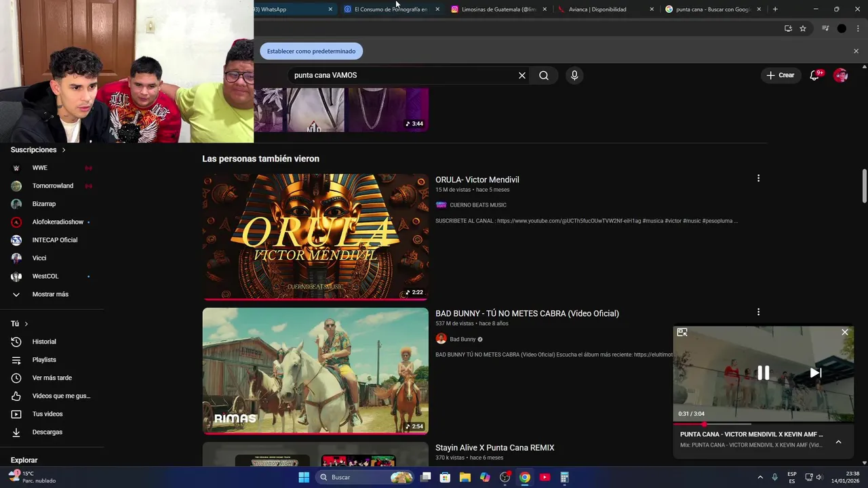
Task: Close the Avianca tab
Action: pyautogui.click(x=652, y=9)
